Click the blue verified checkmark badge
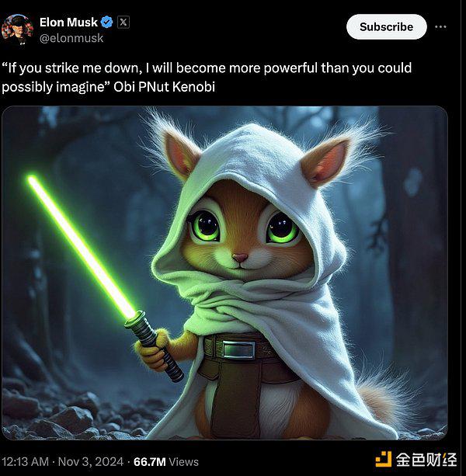Image resolution: width=466 pixels, height=476 pixels. (x=106, y=23)
